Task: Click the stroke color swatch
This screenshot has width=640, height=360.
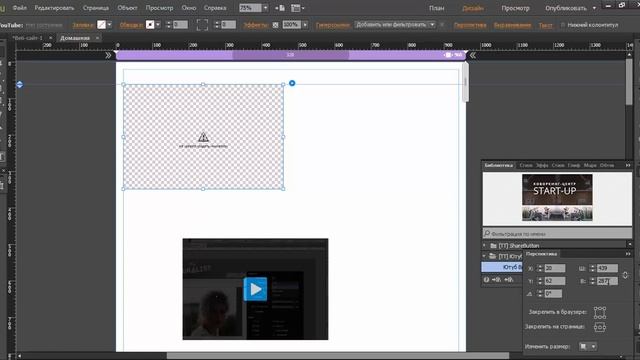Action: (150, 25)
